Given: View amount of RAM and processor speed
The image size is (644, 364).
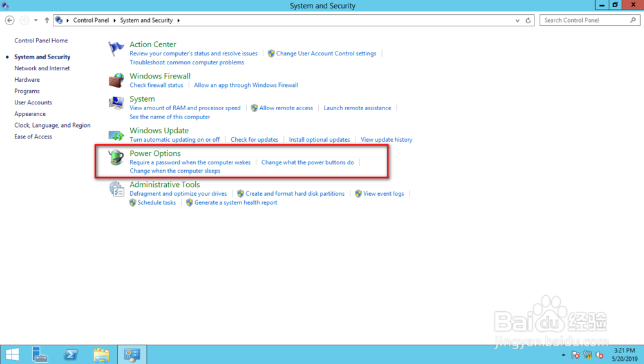Looking at the screenshot, I should tap(185, 108).
